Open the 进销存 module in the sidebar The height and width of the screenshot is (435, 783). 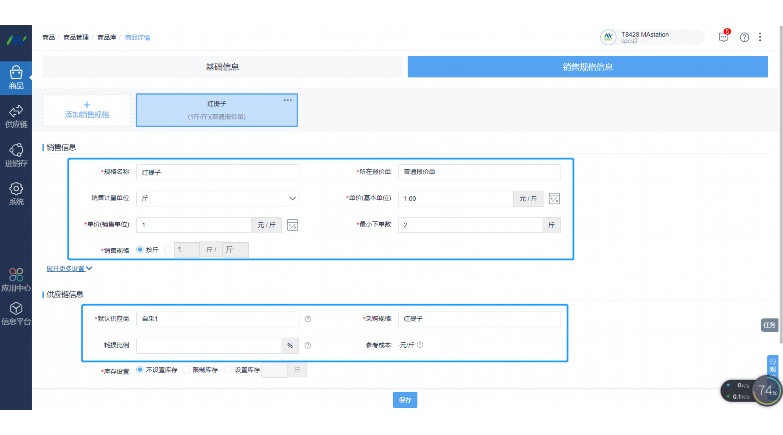(x=16, y=155)
